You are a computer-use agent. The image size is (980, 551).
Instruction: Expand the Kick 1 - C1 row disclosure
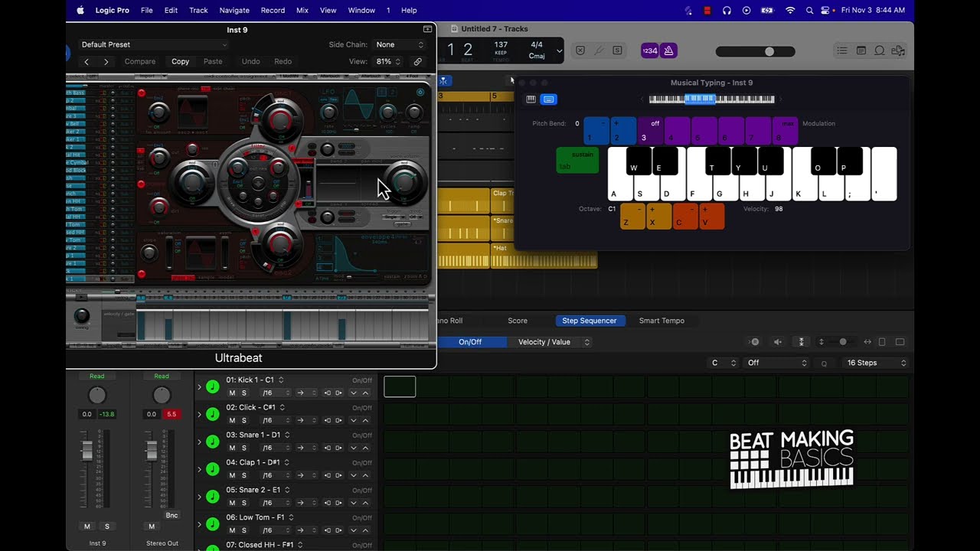(x=199, y=387)
